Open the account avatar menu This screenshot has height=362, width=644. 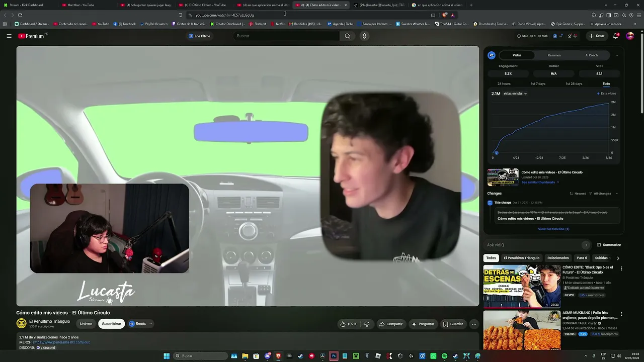click(630, 36)
